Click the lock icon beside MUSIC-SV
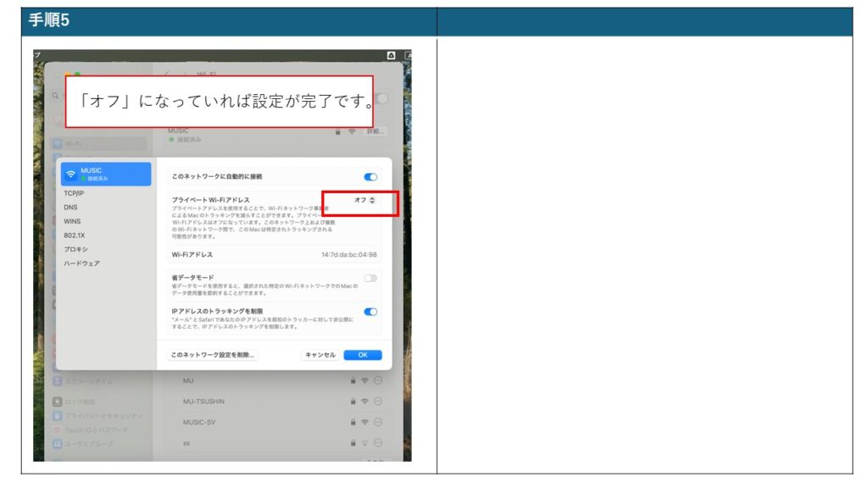 [x=352, y=422]
